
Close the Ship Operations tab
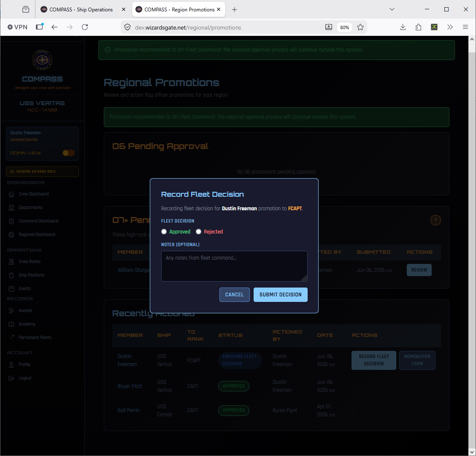[124, 9]
